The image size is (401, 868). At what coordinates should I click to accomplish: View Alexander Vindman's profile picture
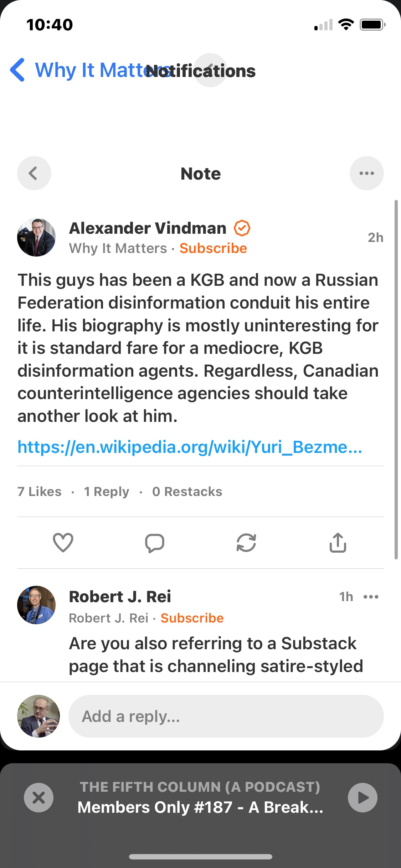[x=36, y=237]
